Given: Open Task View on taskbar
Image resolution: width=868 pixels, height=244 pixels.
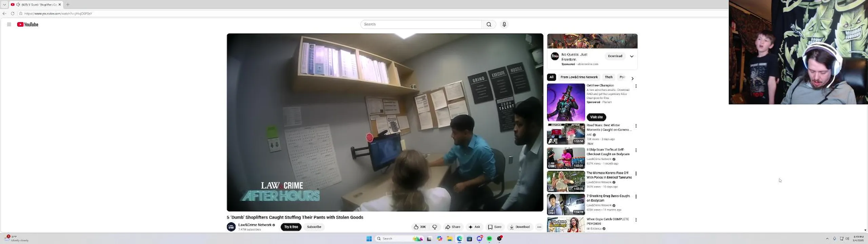Looking at the screenshot, I should coord(429,239).
